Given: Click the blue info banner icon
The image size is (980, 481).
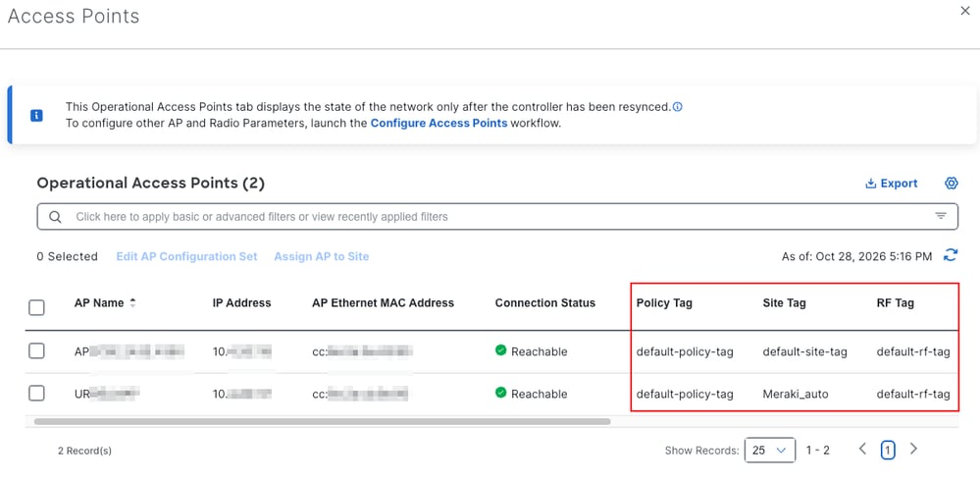Looking at the screenshot, I should pyautogui.click(x=37, y=116).
